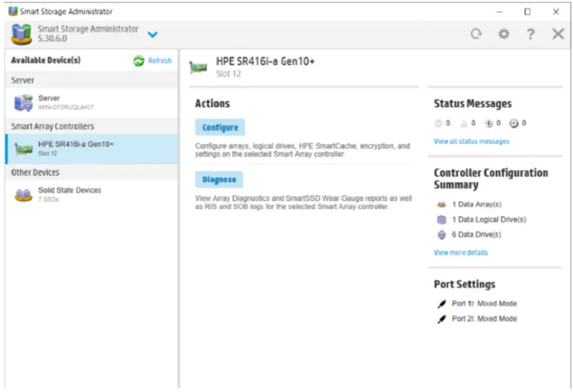Click the Refresh link text
Viewport: 573px width, 392px height.
(x=159, y=60)
